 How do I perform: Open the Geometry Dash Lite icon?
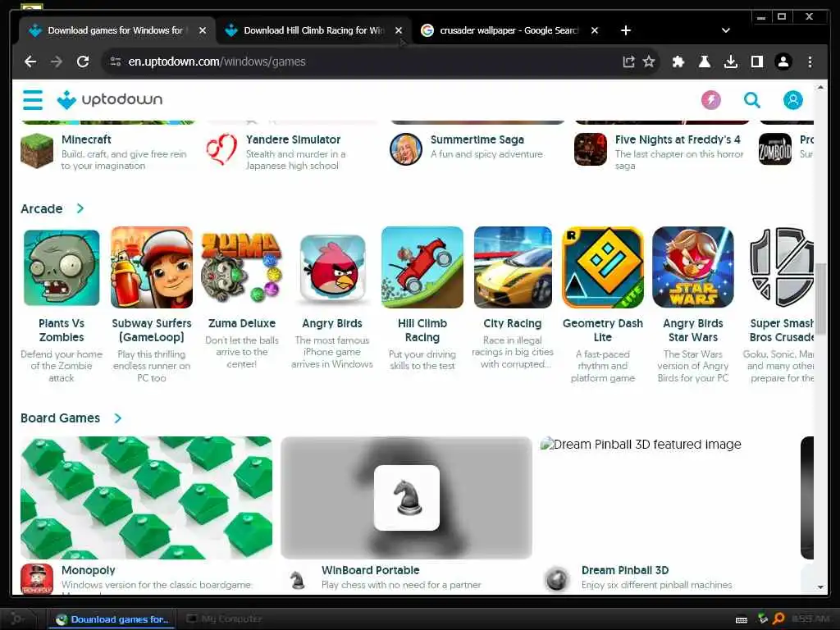coord(603,267)
